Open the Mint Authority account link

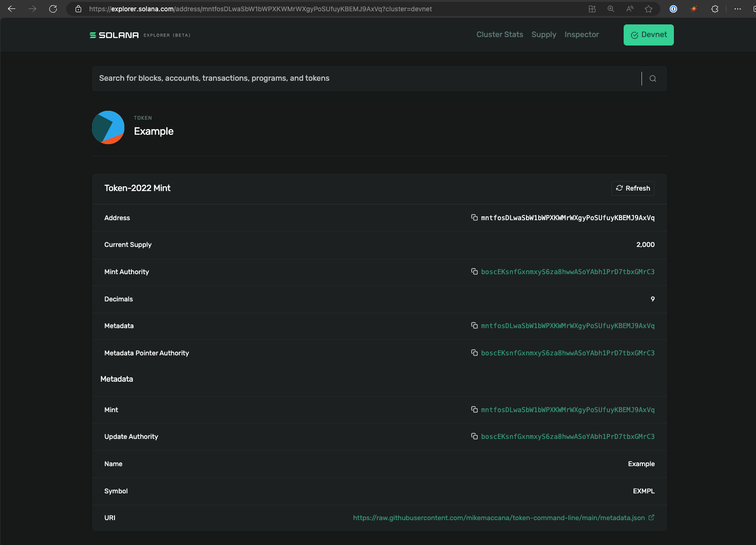pyautogui.click(x=567, y=271)
